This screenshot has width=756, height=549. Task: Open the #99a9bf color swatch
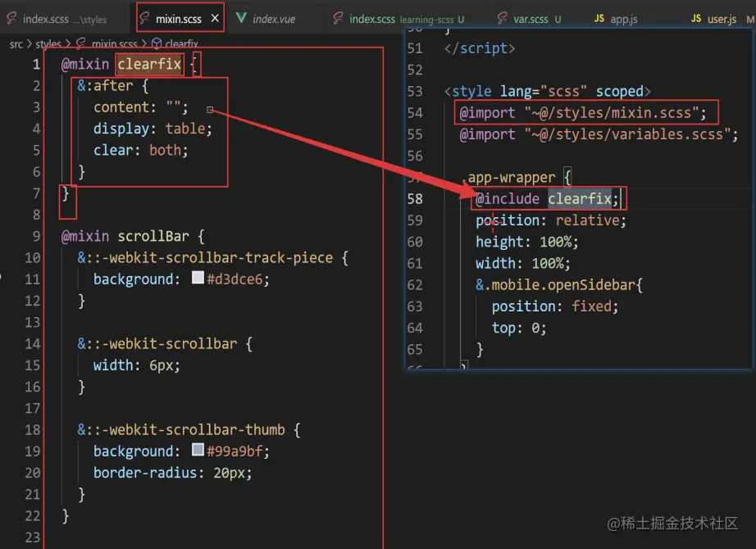click(198, 449)
